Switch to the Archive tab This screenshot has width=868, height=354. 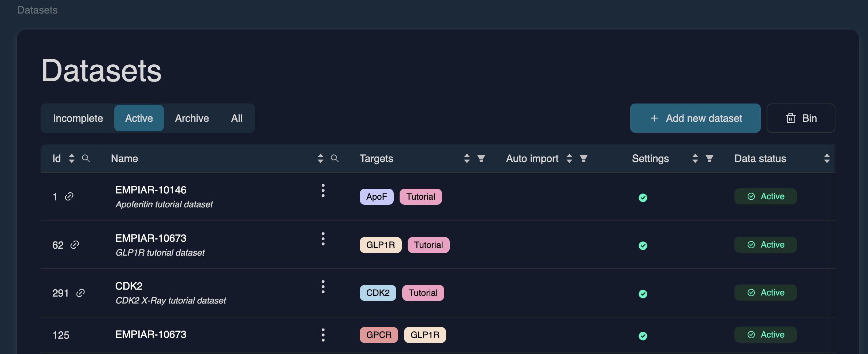192,118
